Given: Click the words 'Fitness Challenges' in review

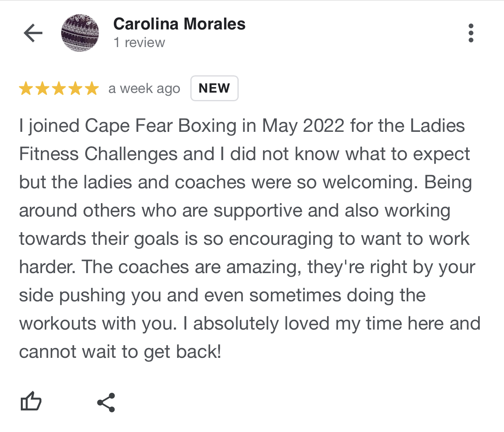Looking at the screenshot, I should tap(98, 154).
